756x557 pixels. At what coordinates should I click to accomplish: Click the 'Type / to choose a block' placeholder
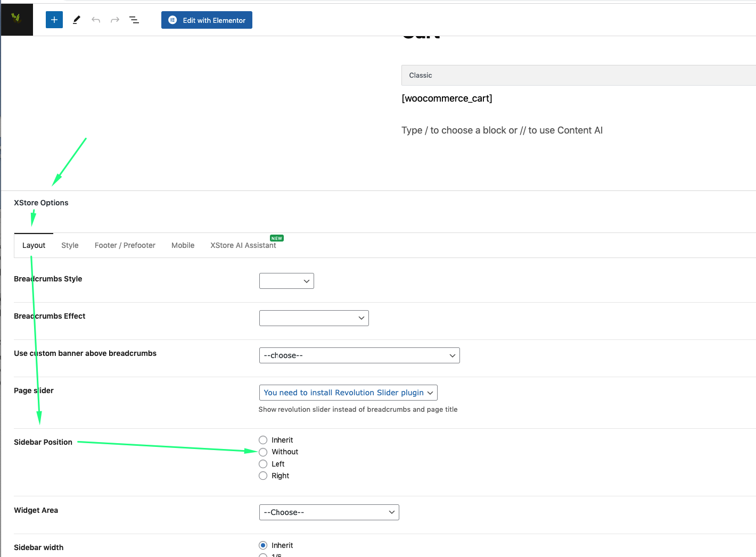click(502, 130)
